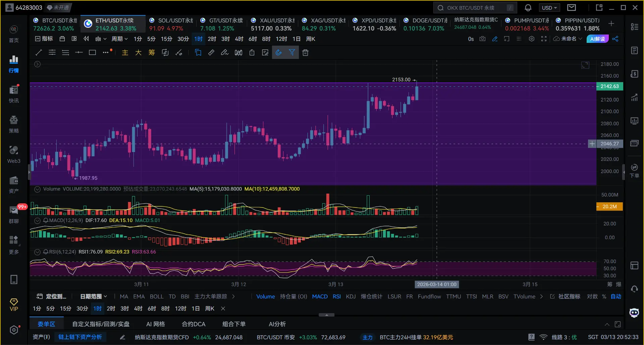Open 策略 in left sidebar

click(14, 124)
